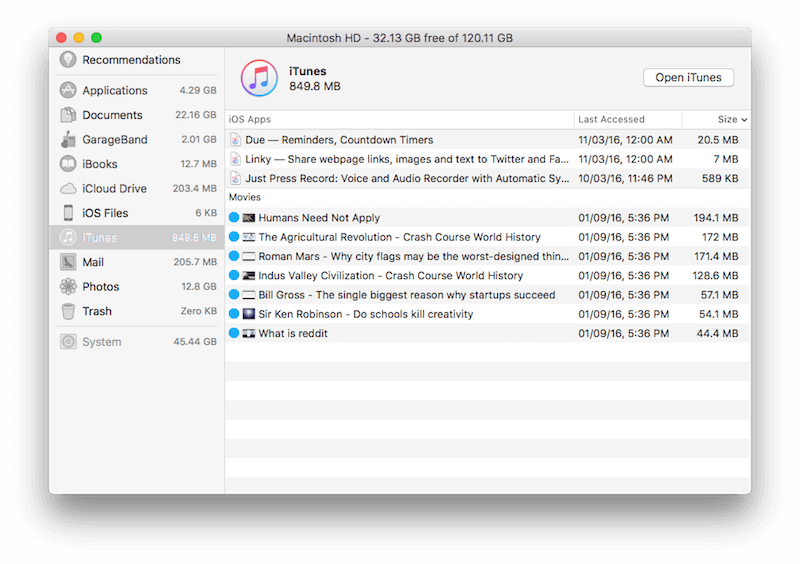Click Indus Valley Civilization movie thumbnail

249,276
